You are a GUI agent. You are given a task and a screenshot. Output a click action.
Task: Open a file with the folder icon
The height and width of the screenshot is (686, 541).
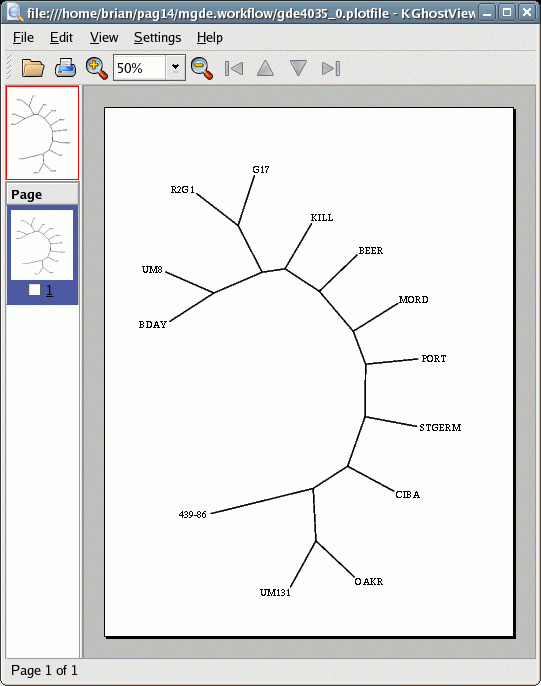point(33,68)
